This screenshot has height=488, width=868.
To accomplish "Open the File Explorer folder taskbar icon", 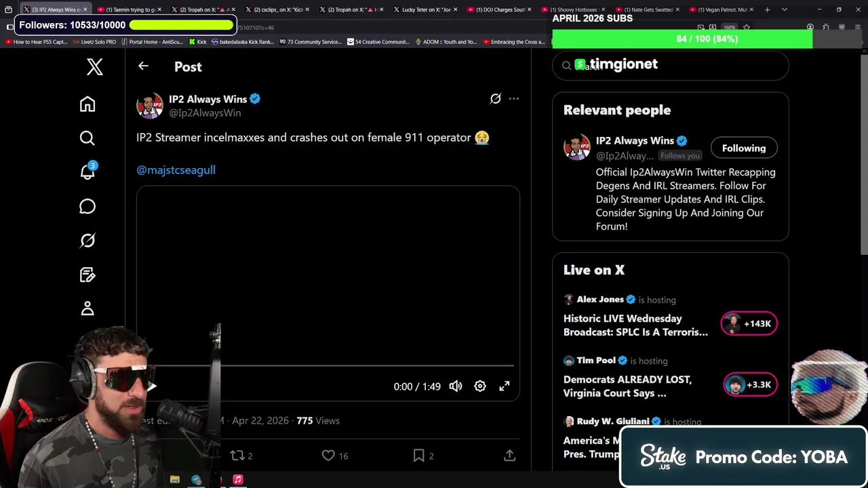I will point(175,479).
